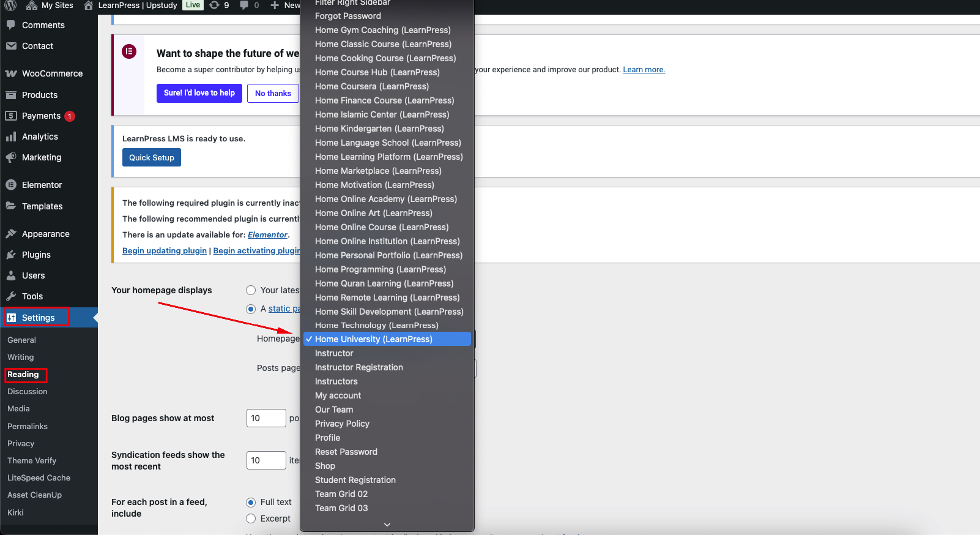This screenshot has width=980, height=535.
Task: Click the Products sidebar icon
Action: (x=11, y=95)
